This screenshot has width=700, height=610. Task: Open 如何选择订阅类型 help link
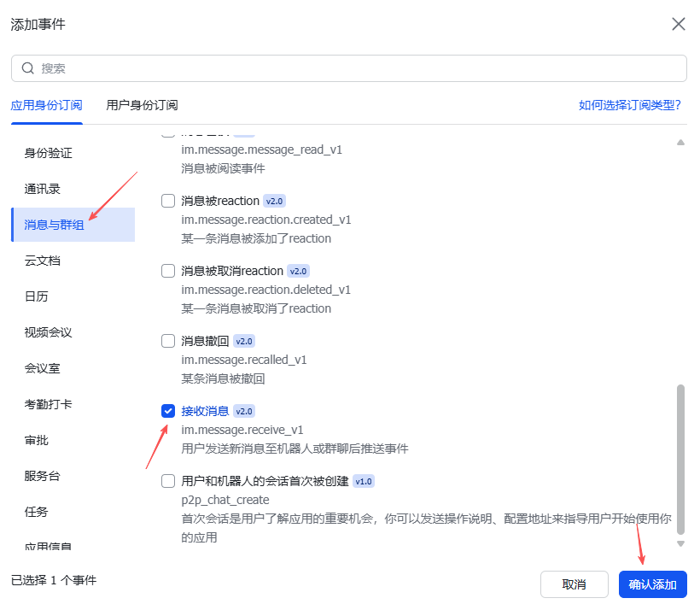(x=629, y=105)
